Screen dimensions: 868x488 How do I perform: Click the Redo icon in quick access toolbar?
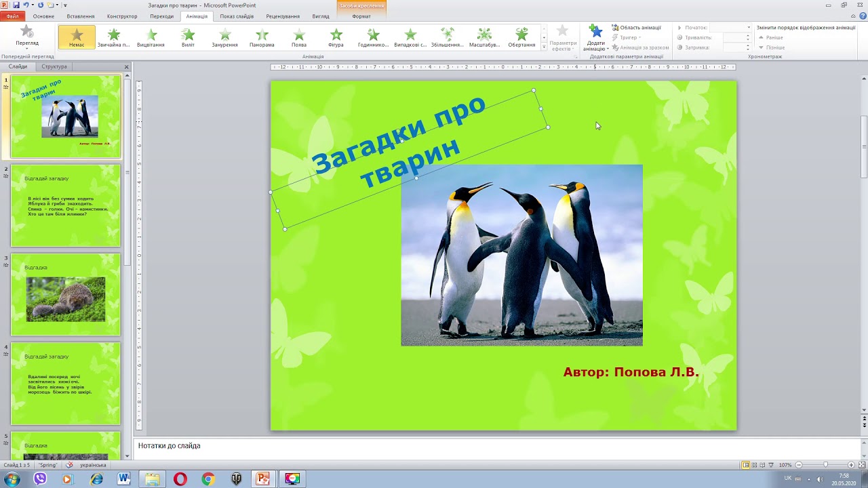coord(41,5)
